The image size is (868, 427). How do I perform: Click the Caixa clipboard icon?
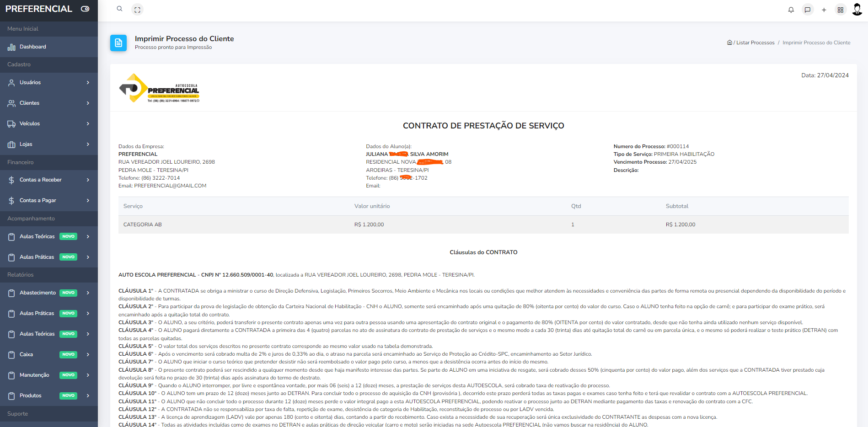(11, 355)
